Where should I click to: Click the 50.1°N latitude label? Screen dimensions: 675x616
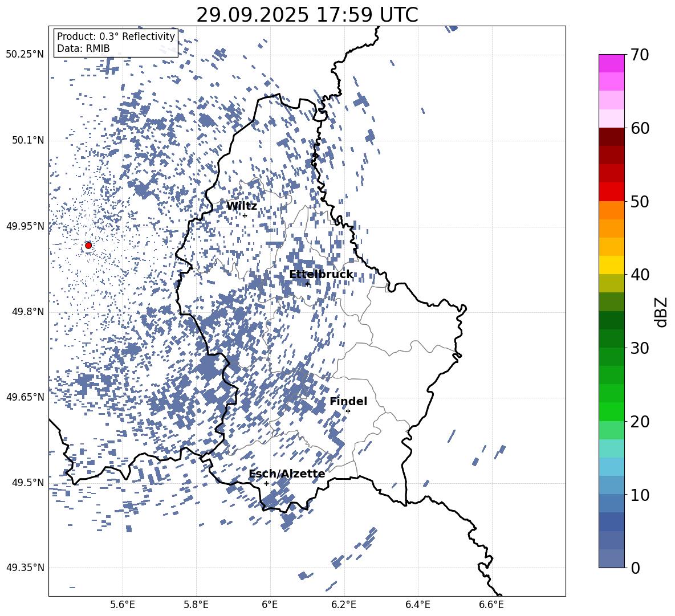pyautogui.click(x=28, y=140)
